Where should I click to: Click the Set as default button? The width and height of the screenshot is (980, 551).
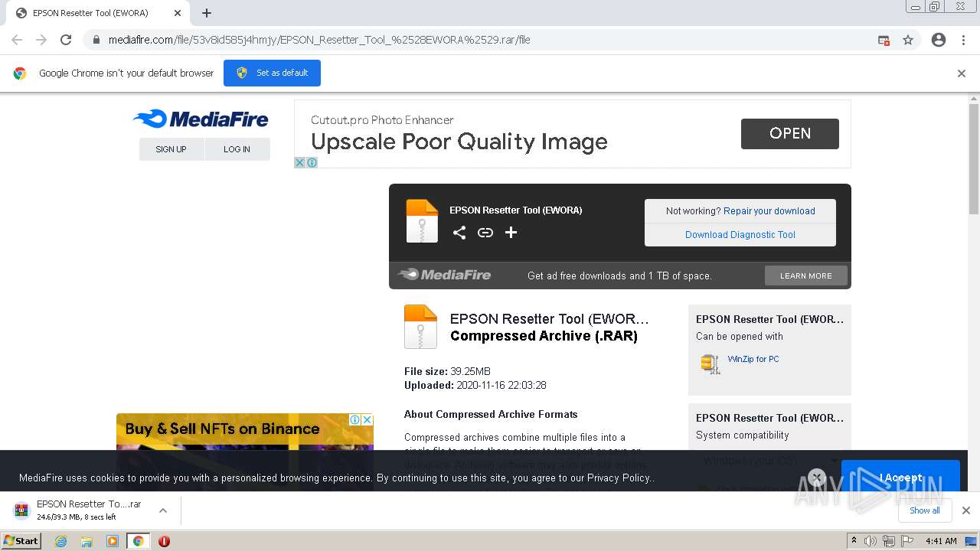tap(272, 73)
